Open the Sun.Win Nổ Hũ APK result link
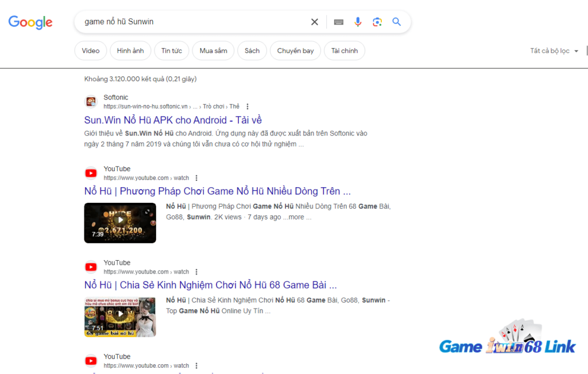Image resolution: width=588 pixels, height=374 pixels. [172, 119]
